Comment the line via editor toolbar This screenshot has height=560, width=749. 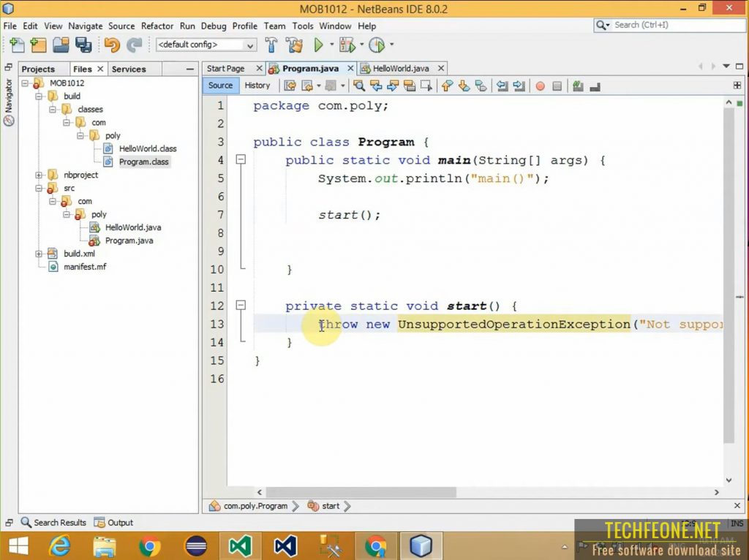coord(578,86)
